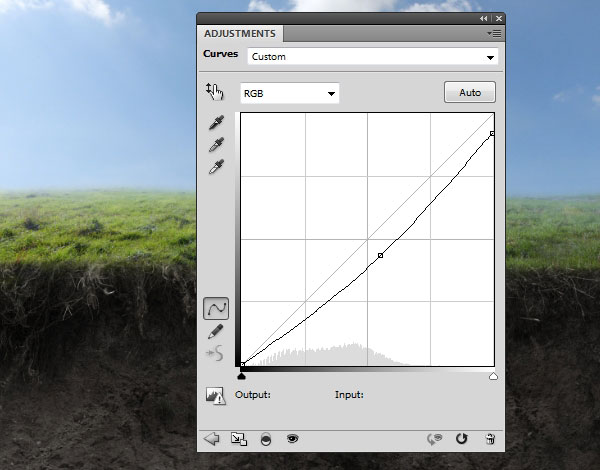600x470 pixels.
Task: Switch panel to expanded view icon
Action: pos(239,439)
